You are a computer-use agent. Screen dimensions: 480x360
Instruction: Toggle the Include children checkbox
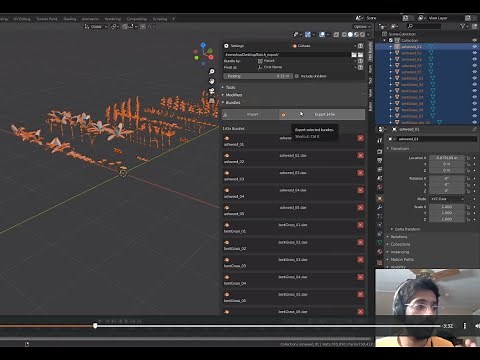click(297, 76)
